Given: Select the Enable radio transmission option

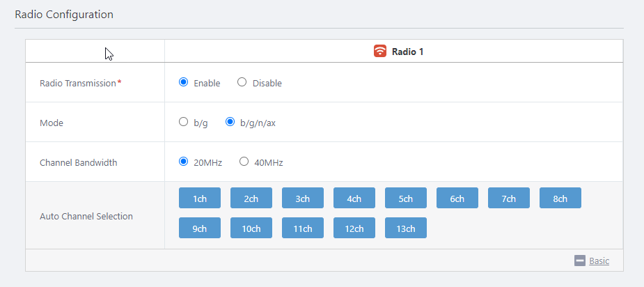Looking at the screenshot, I should [184, 82].
